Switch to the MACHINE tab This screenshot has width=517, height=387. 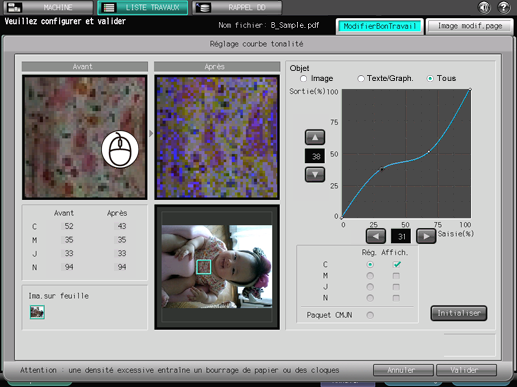pyautogui.click(x=49, y=7)
